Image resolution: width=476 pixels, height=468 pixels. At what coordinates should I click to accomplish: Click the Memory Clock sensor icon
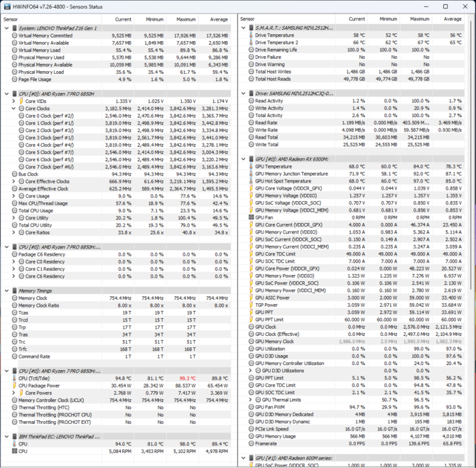[14, 298]
